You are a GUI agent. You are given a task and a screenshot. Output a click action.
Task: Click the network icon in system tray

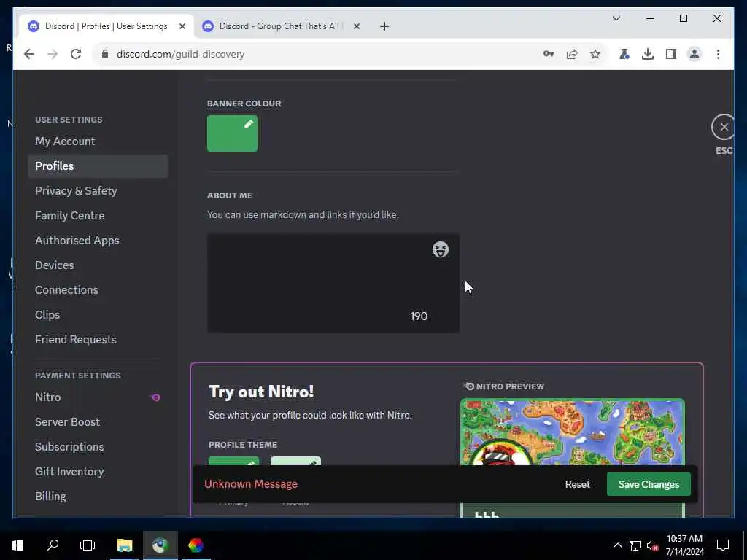(x=635, y=545)
